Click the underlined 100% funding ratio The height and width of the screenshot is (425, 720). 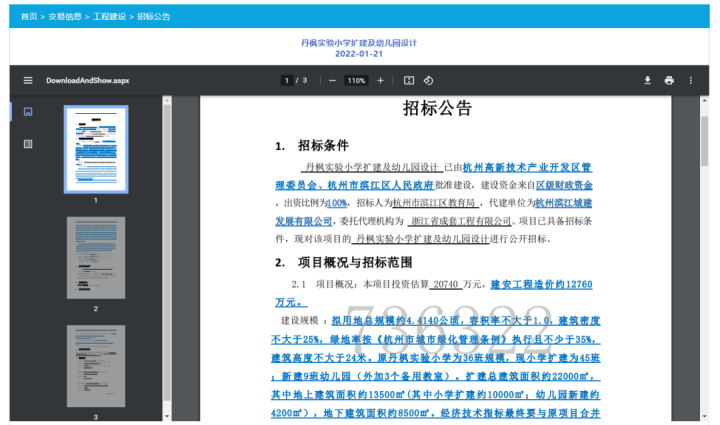(x=337, y=203)
